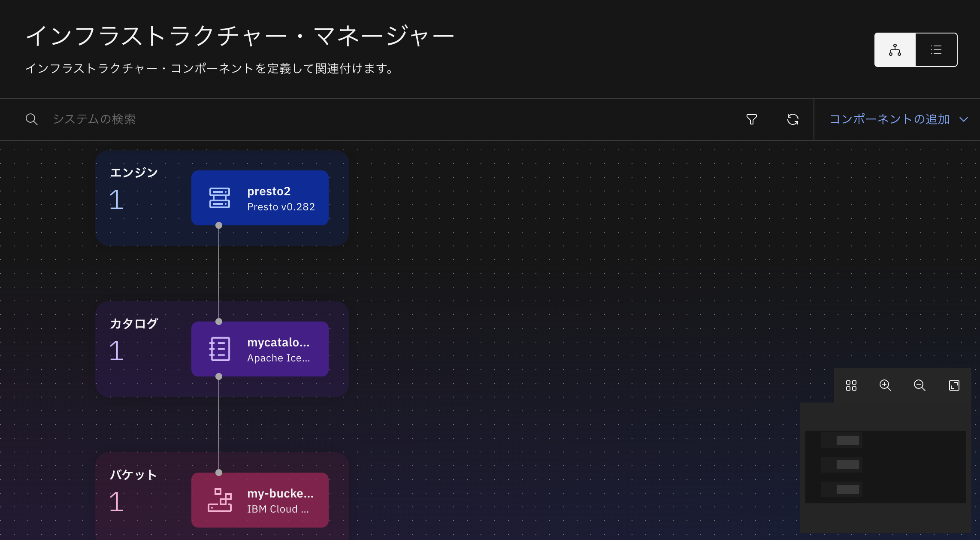This screenshot has width=980, height=540.
Task: Click the refresh icon in toolbar
Action: pyautogui.click(x=792, y=119)
